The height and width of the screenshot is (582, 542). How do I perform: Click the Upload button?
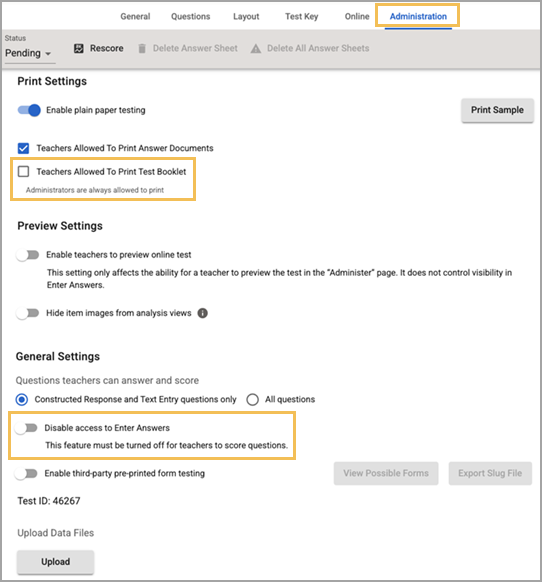(x=55, y=562)
